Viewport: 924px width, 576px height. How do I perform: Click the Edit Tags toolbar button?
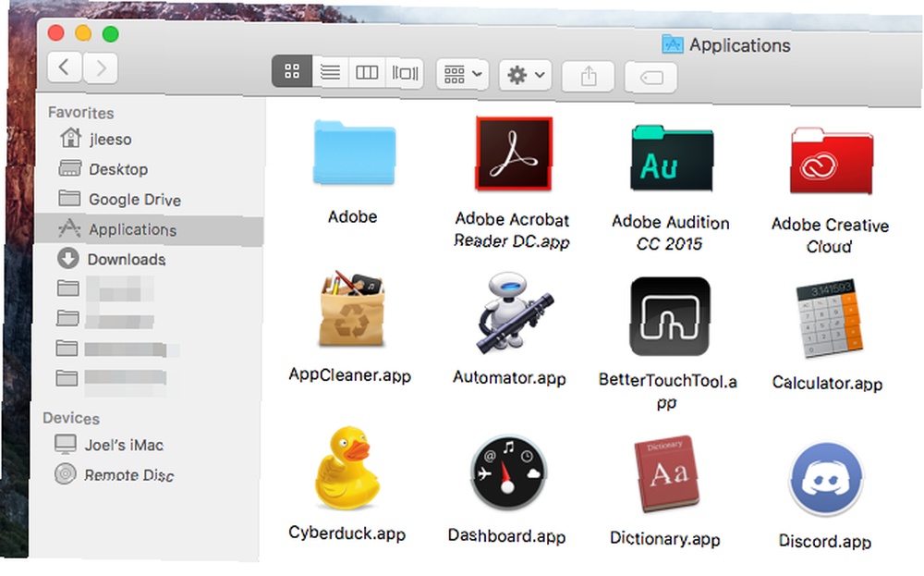[650, 78]
